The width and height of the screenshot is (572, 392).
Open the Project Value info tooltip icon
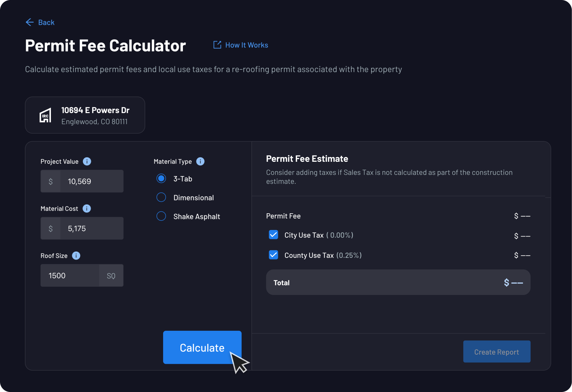click(x=87, y=161)
